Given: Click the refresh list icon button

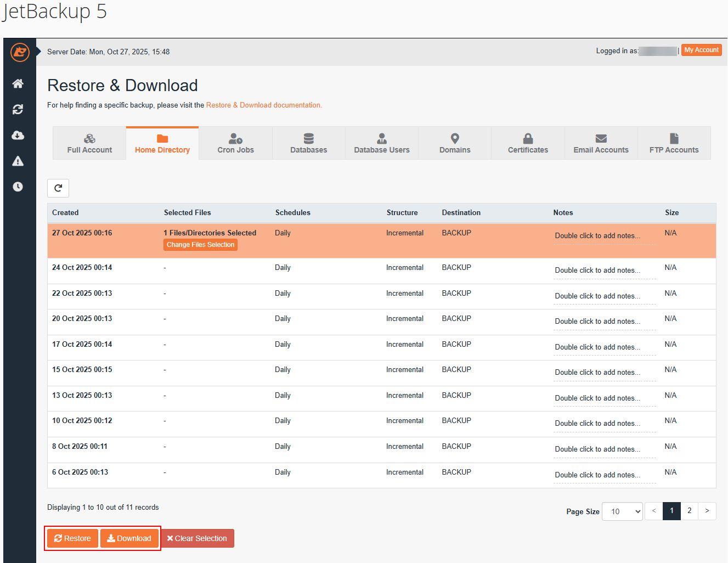Looking at the screenshot, I should tap(58, 188).
